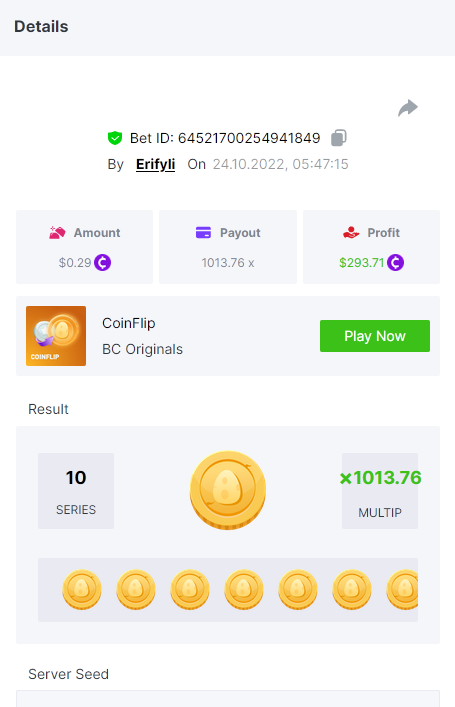Open the Erifyli user profile link
The height and width of the screenshot is (707, 455).
point(156,164)
